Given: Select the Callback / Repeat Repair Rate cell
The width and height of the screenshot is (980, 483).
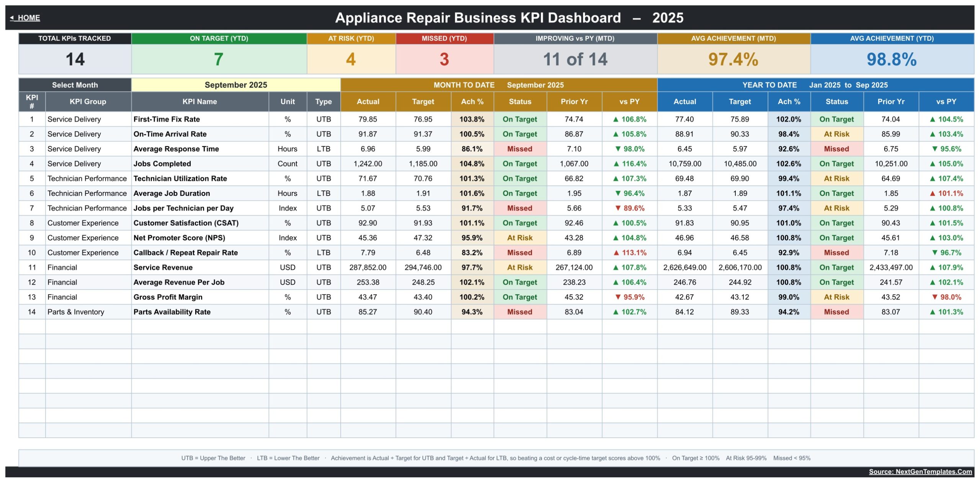Looking at the screenshot, I should click(x=200, y=252).
